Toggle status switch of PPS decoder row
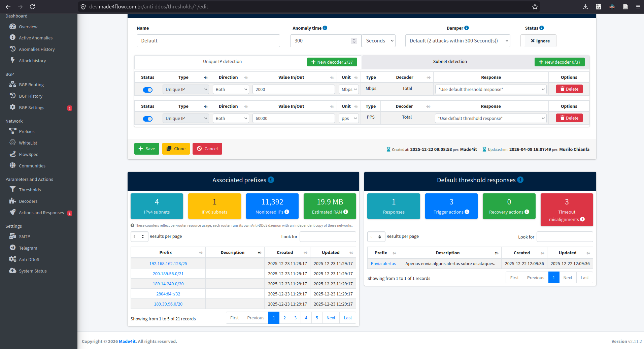 pos(148,119)
